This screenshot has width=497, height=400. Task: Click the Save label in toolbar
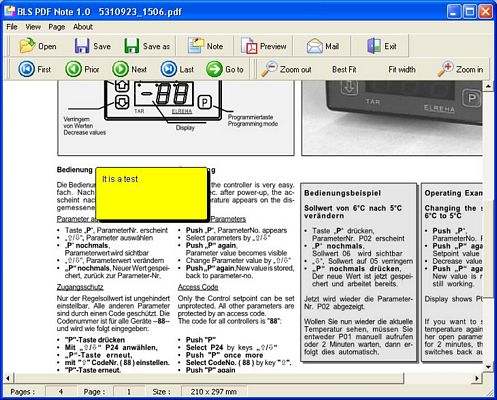pos(102,46)
